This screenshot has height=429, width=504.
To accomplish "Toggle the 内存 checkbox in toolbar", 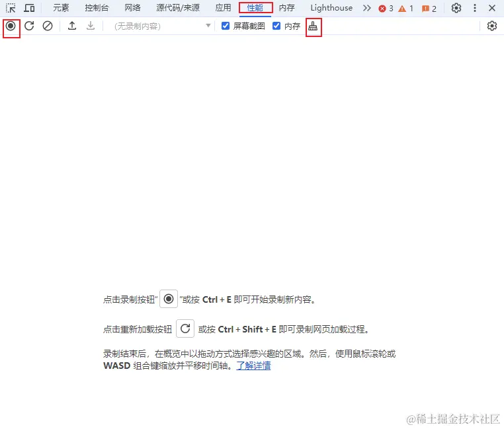I will pyautogui.click(x=276, y=26).
